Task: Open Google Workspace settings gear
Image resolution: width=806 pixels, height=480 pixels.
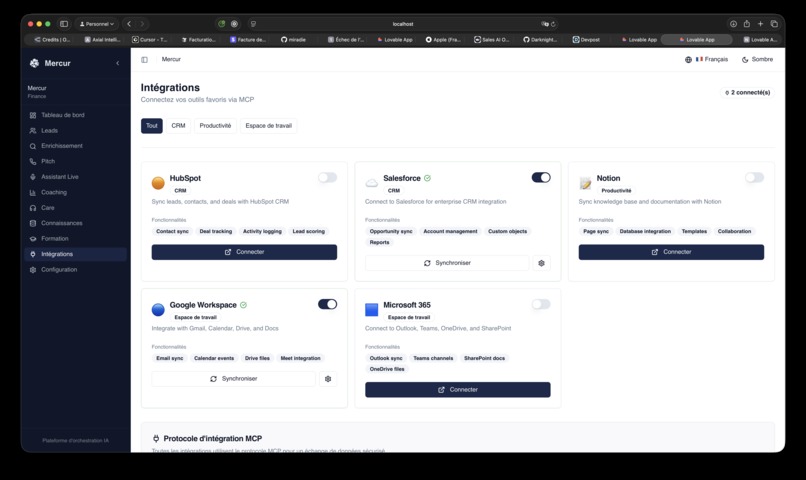Action: click(x=328, y=379)
